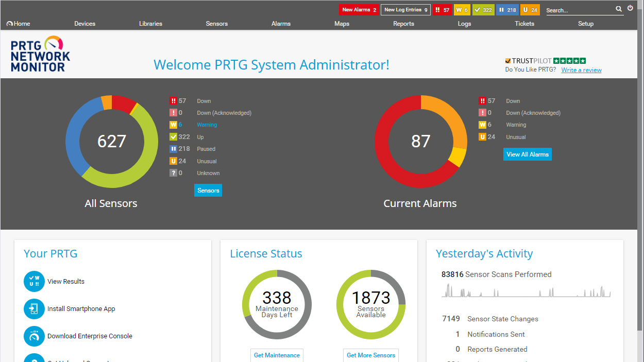
Task: Open the highlighted Warning link in All Sensors
Action: pyautogui.click(x=207, y=125)
